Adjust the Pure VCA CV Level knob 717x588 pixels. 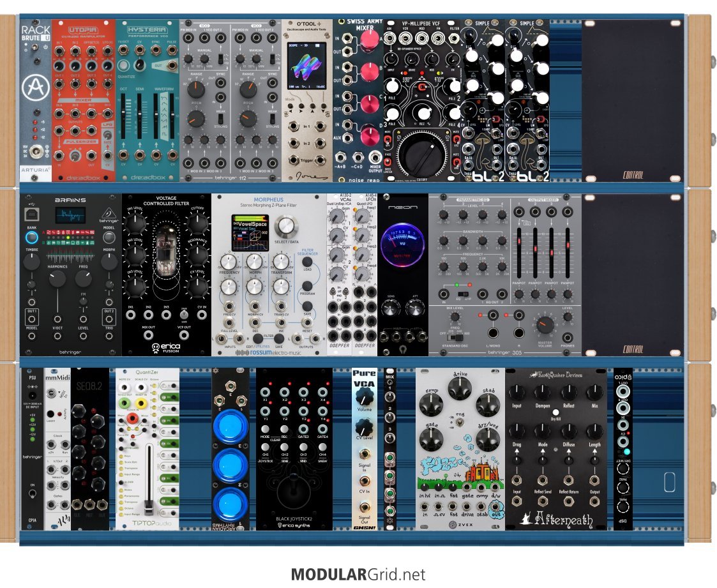point(365,428)
